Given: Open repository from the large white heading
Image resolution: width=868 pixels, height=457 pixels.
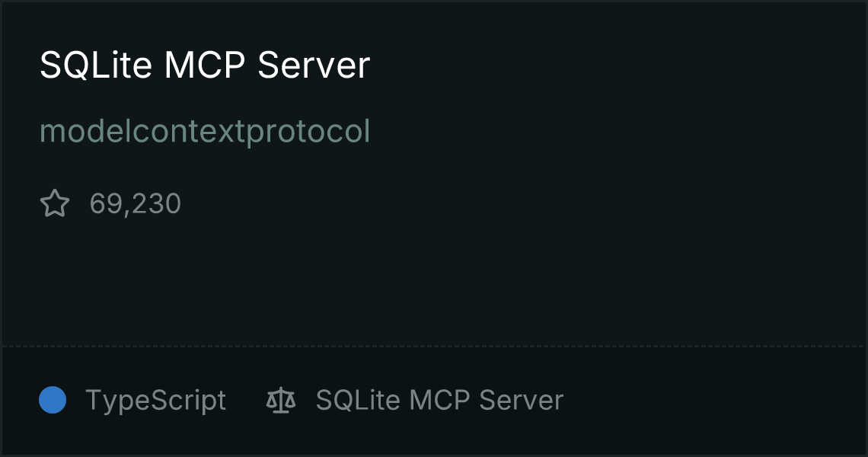Looking at the screenshot, I should pos(205,66).
